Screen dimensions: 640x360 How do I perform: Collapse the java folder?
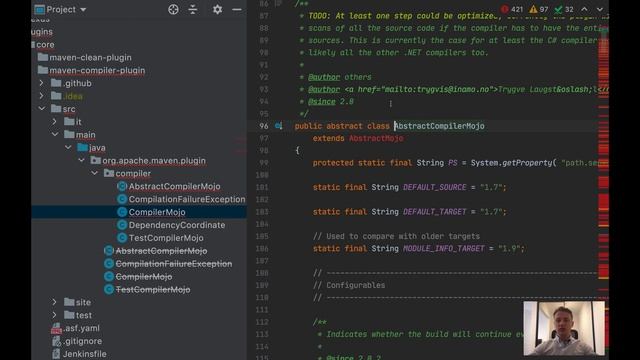[x=68, y=147]
